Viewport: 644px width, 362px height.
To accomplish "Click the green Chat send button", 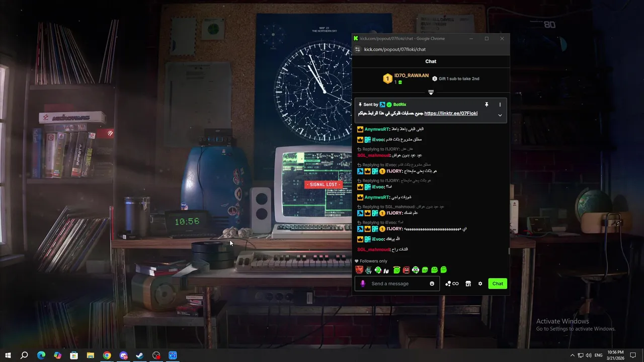I will tap(498, 284).
